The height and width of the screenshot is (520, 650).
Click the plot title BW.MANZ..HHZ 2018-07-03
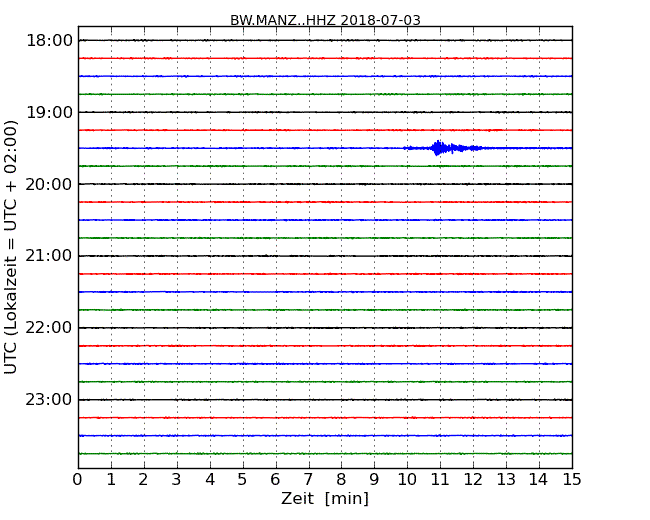point(325,20)
